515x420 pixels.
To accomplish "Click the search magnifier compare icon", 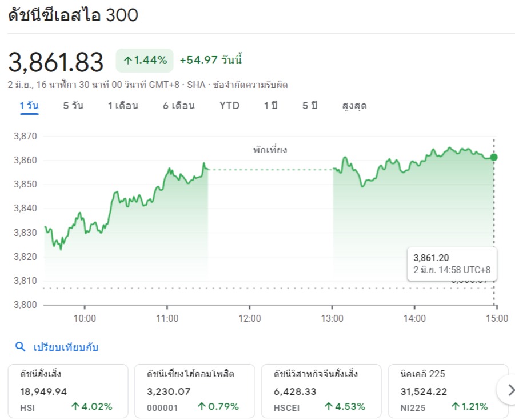I will (21, 347).
